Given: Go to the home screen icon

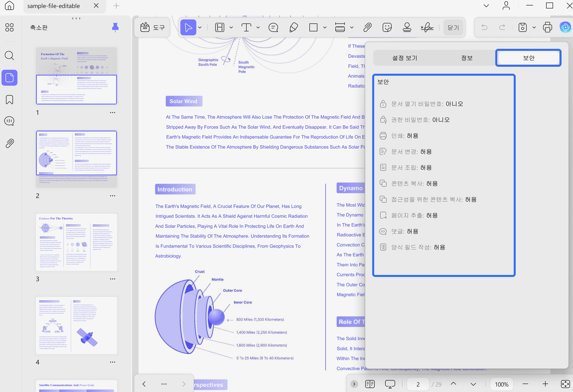Looking at the screenshot, I should point(9,5).
